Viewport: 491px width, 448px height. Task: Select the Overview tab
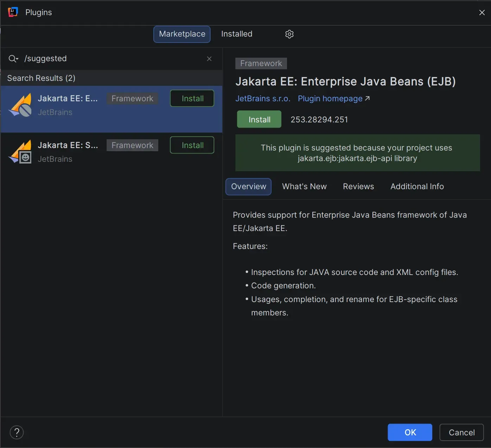(x=248, y=186)
